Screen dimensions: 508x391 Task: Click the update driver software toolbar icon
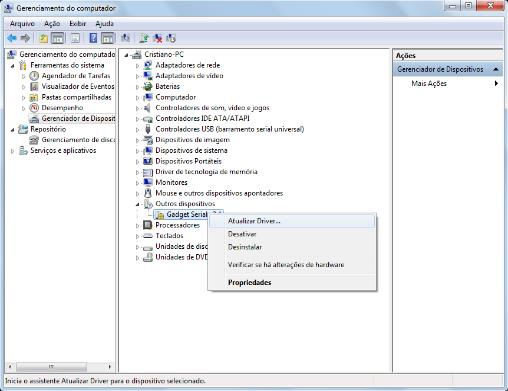[x=144, y=38]
